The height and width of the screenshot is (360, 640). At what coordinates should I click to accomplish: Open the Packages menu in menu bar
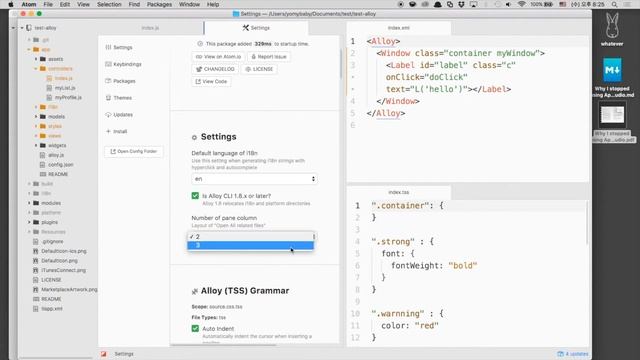(x=159, y=4)
